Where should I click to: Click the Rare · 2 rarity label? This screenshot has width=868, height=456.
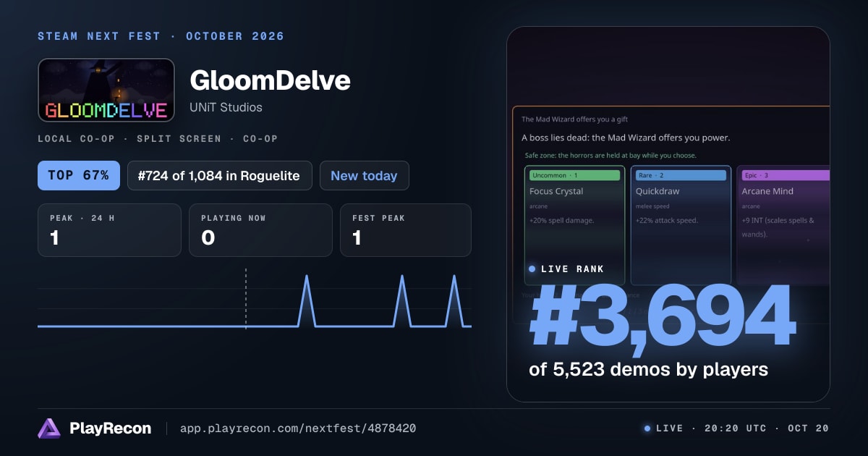pyautogui.click(x=681, y=175)
